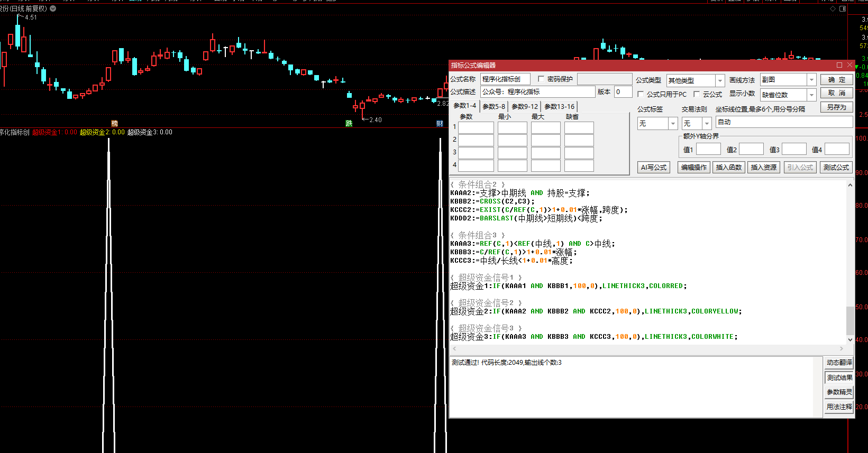Click the 公式名称 input field
The width and height of the screenshot is (868, 453).
point(505,79)
